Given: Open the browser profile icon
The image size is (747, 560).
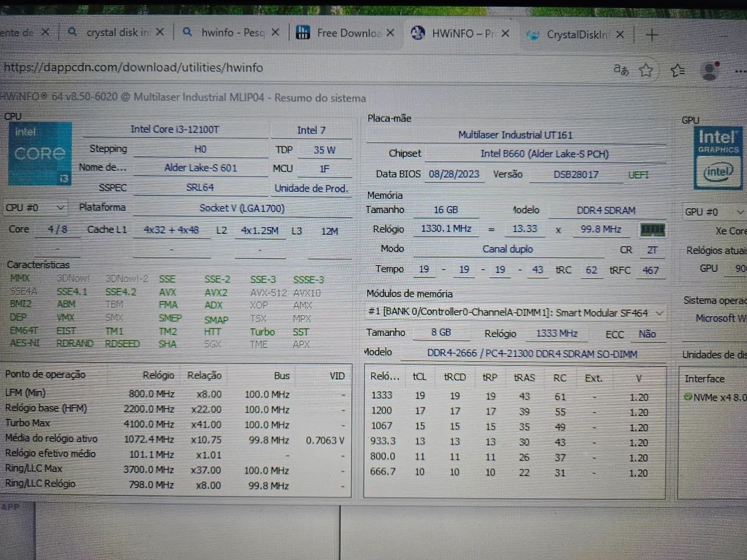Looking at the screenshot, I should click(x=710, y=71).
